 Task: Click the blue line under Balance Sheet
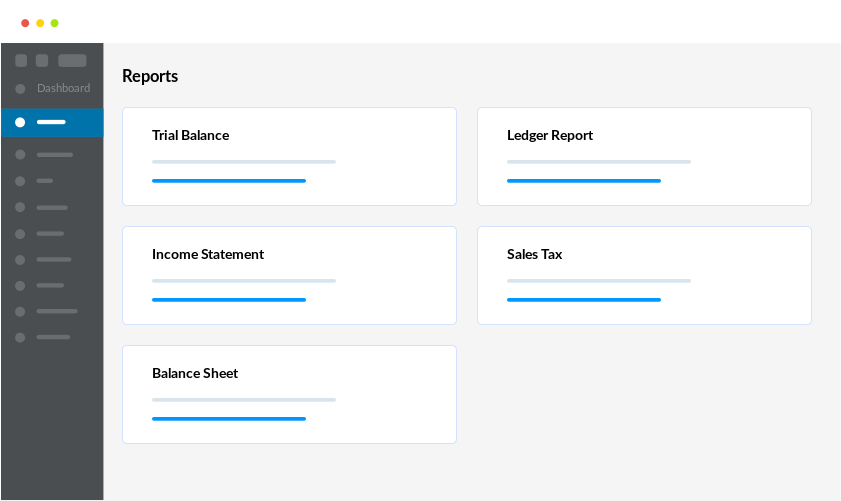point(229,419)
